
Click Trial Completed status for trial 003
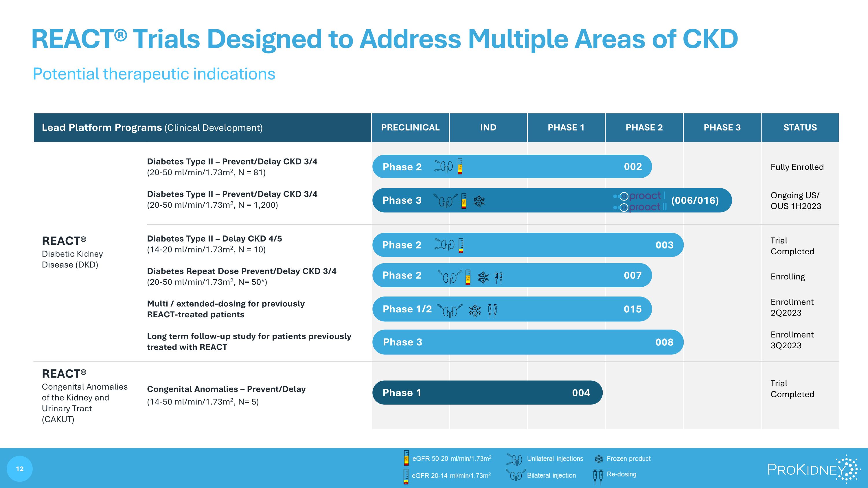tap(792, 246)
